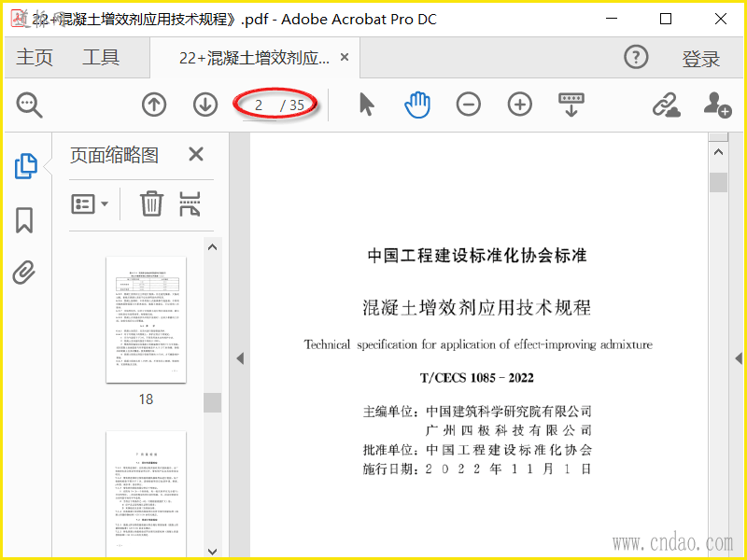Image resolution: width=747 pixels, height=560 pixels.
Task: Select the 22+混凝土增效剂应 document tab
Action: pyautogui.click(x=254, y=58)
